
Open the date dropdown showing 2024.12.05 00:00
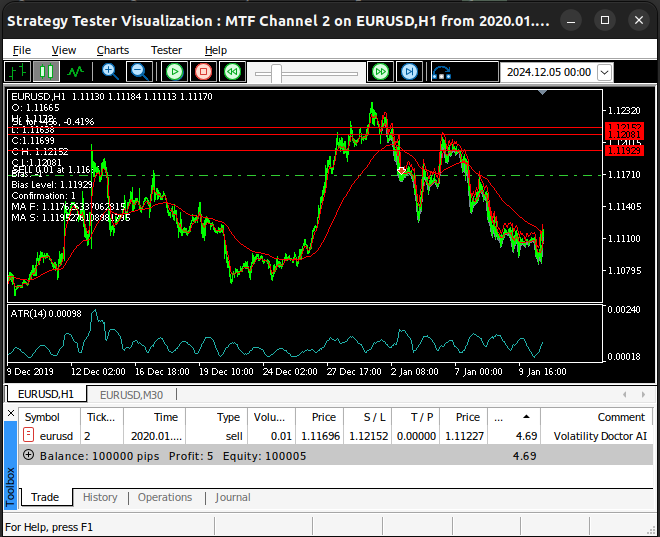605,72
